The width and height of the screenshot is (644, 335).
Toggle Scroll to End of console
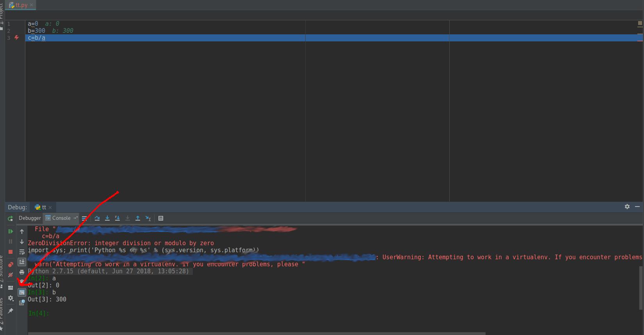(x=22, y=262)
